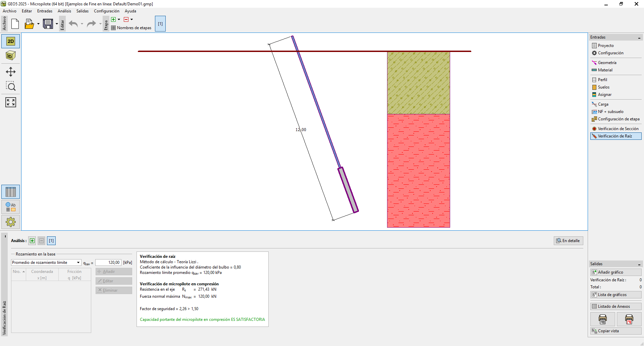
Task: Select construction stage [1] in toolbar
Action: (160, 24)
